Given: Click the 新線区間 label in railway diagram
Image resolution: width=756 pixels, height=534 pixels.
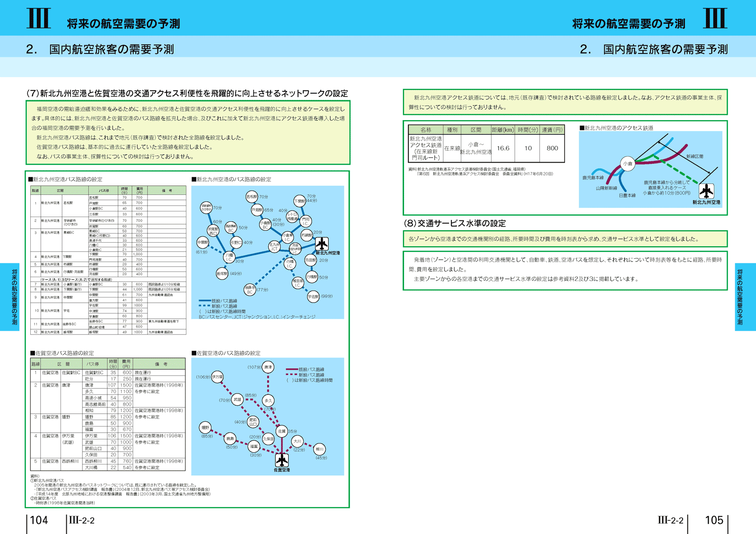Looking at the screenshot, I should click(694, 156).
